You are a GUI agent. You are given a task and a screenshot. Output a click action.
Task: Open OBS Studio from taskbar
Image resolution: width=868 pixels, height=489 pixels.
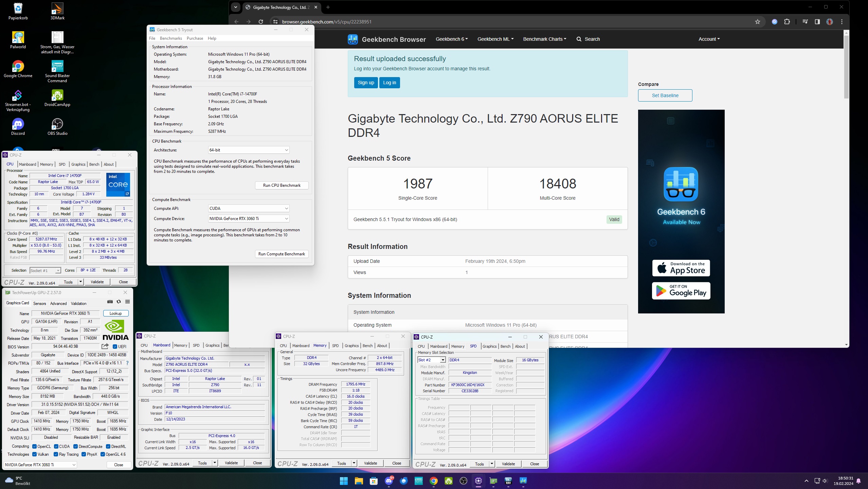pos(464,481)
